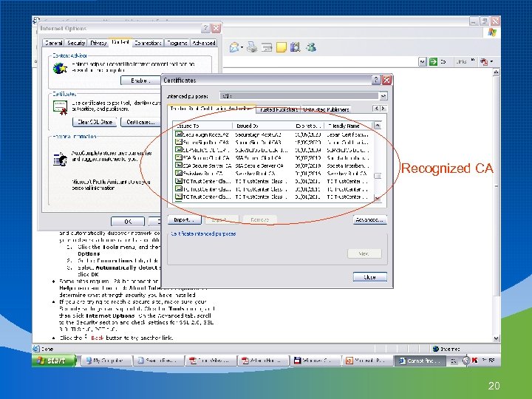Select the SecureSign RootCA2 row
This screenshot has height=399, width=532.
click(x=273, y=134)
